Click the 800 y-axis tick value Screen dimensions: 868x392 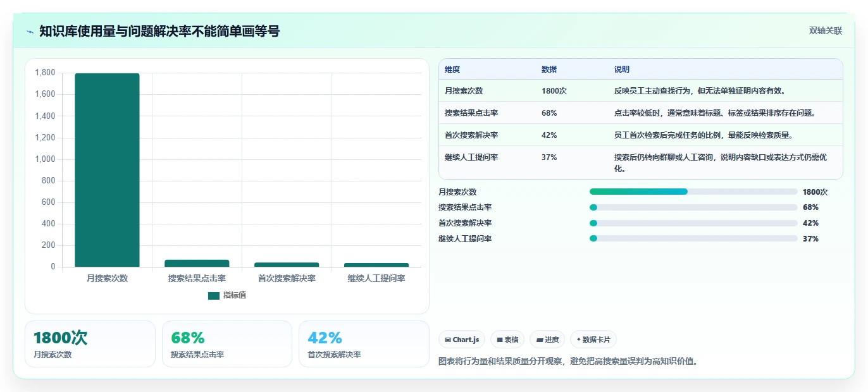coord(49,181)
